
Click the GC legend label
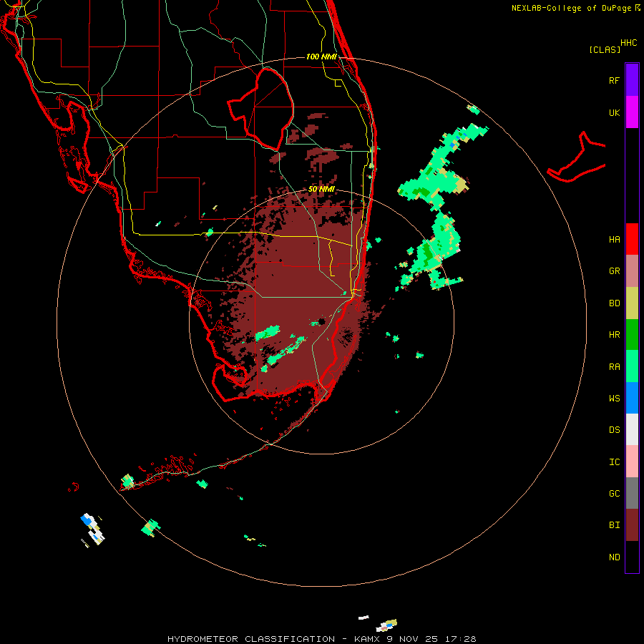point(614,494)
